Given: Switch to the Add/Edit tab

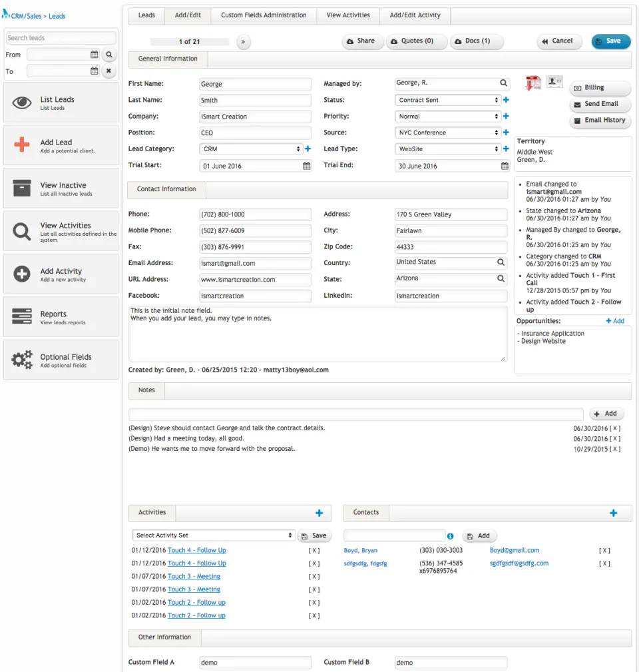Looking at the screenshot, I should coord(188,15).
